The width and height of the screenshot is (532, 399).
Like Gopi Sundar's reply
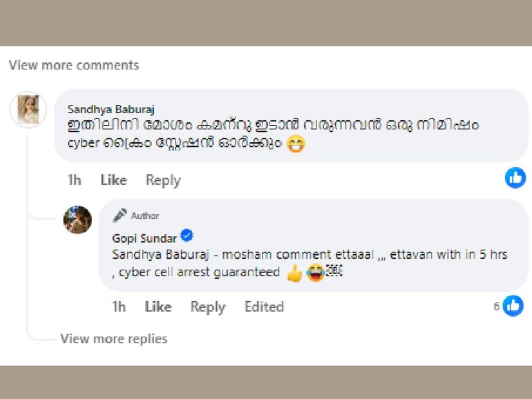[158, 307]
